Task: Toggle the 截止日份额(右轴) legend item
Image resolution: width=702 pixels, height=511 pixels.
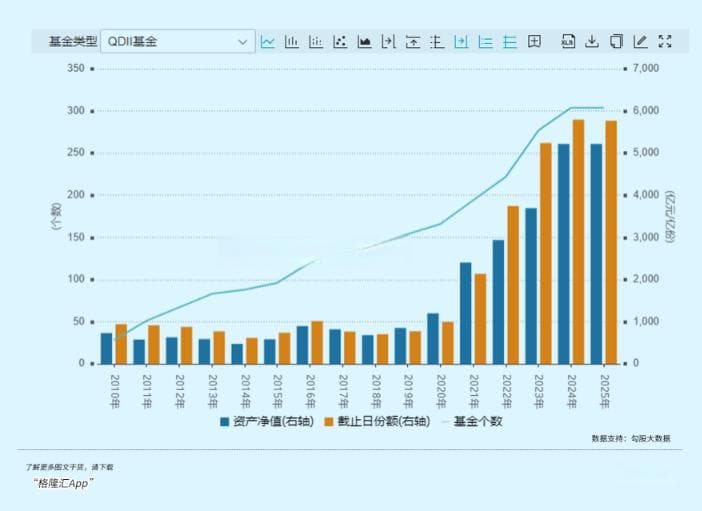Action: point(377,421)
